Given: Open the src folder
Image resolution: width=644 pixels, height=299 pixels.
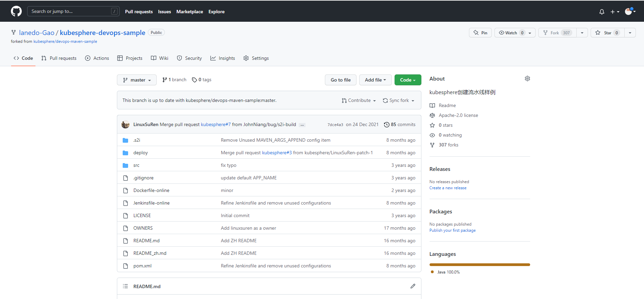Looking at the screenshot, I should coord(136,165).
